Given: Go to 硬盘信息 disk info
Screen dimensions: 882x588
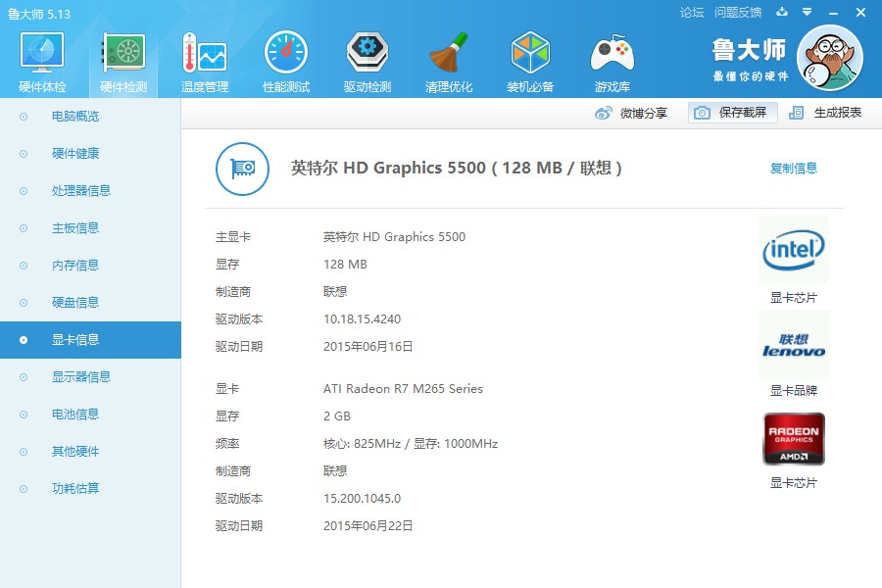Looking at the screenshot, I should coord(75,303).
